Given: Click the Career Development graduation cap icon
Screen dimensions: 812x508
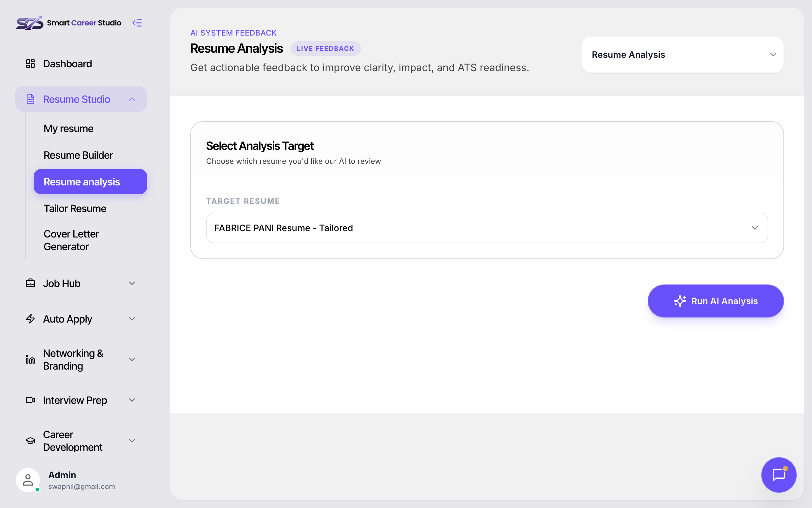Looking at the screenshot, I should 30,441.
